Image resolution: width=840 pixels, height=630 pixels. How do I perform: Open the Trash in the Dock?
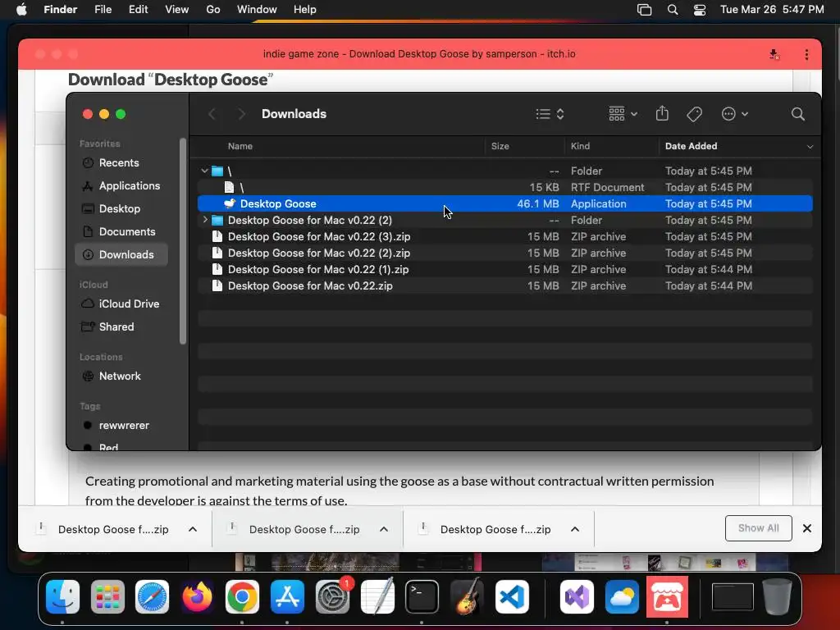[x=778, y=596]
